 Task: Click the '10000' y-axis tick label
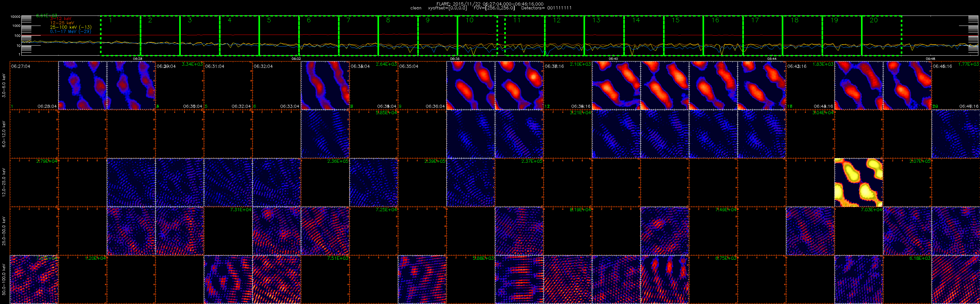click(x=15, y=17)
